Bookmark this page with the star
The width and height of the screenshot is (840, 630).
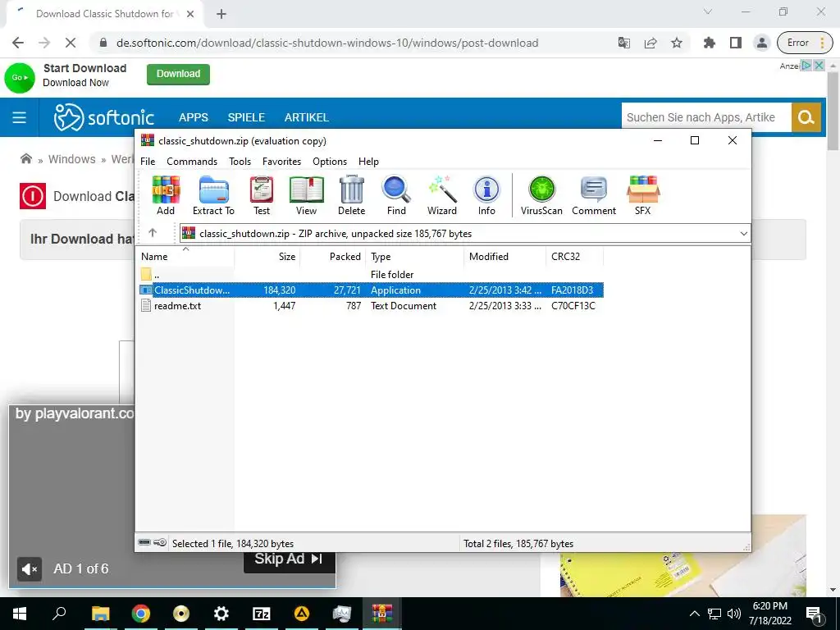677,43
